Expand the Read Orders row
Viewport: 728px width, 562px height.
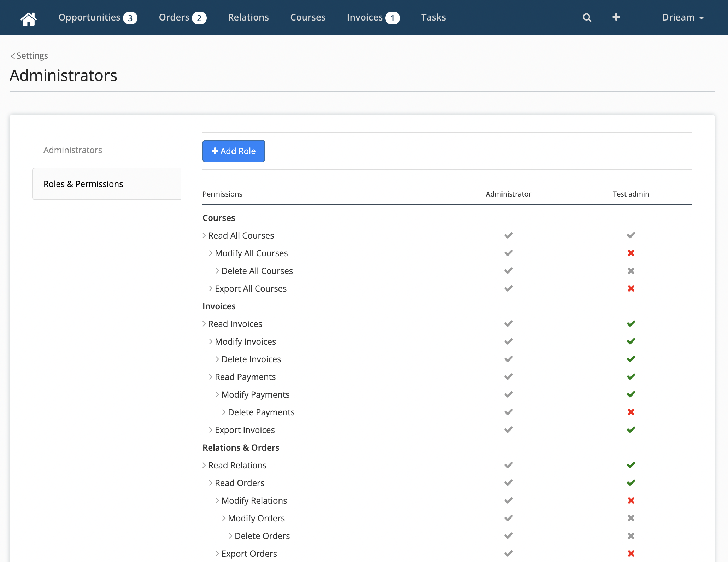pyautogui.click(x=211, y=483)
